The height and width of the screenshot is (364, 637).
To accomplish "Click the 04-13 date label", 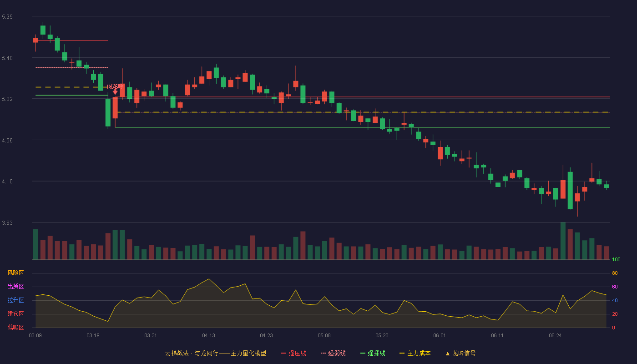I will pyautogui.click(x=208, y=335).
